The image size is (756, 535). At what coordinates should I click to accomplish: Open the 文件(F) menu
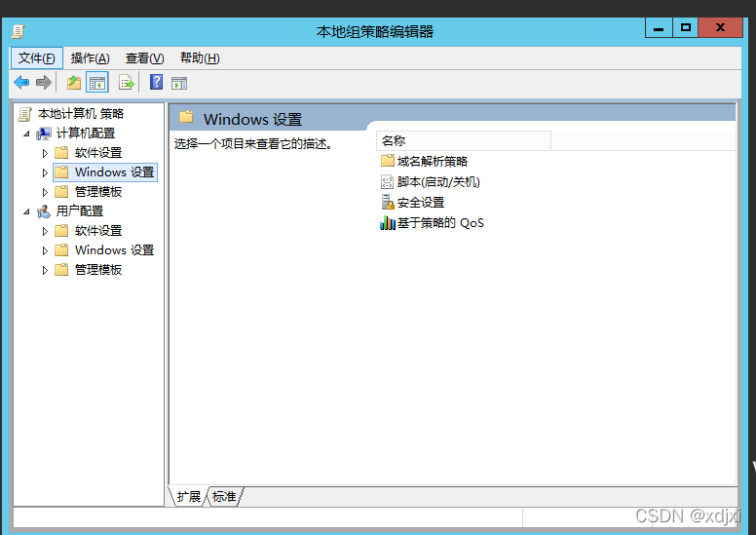point(37,58)
